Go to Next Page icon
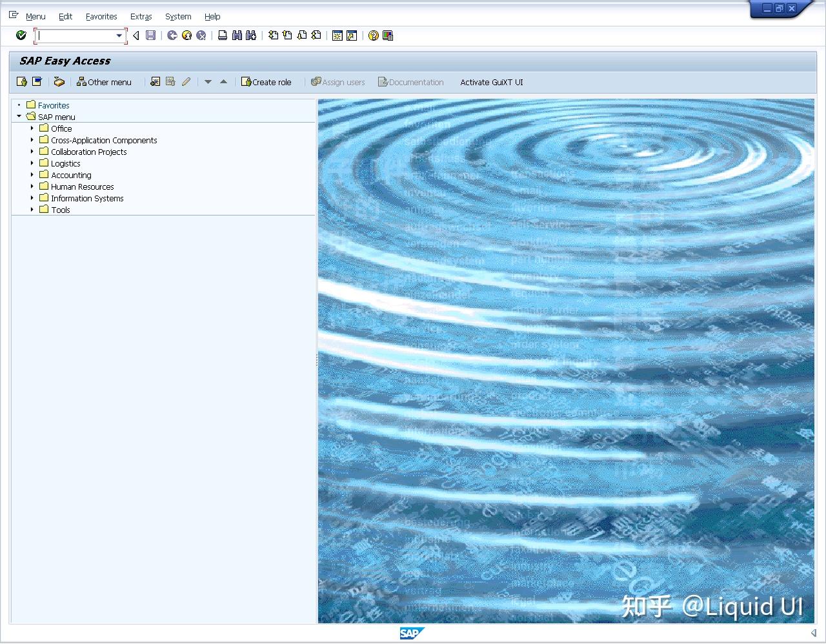 pos(301,35)
